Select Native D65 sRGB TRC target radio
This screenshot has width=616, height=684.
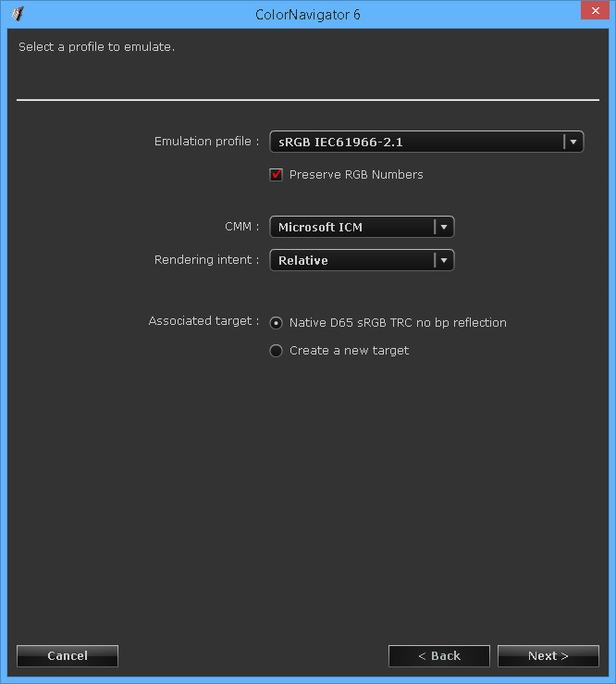(x=276, y=323)
